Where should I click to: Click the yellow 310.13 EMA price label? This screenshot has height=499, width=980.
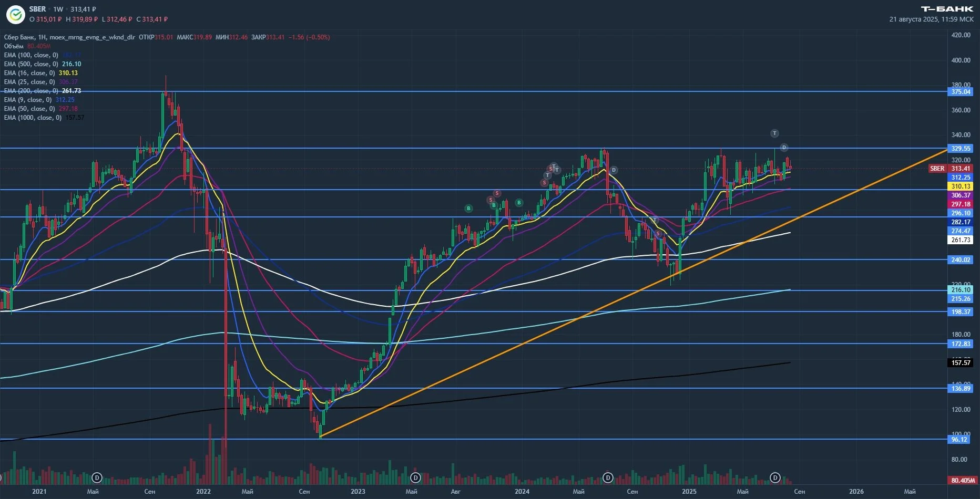tap(961, 186)
